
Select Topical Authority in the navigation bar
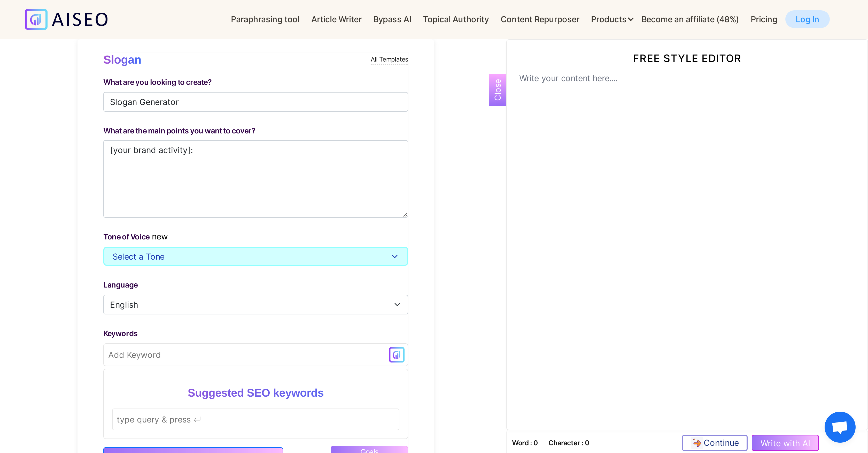pos(455,19)
